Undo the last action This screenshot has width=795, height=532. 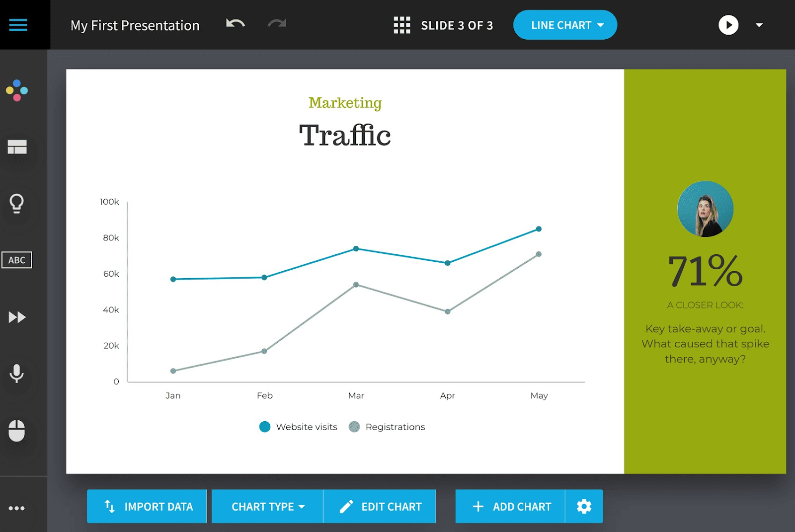pos(236,24)
